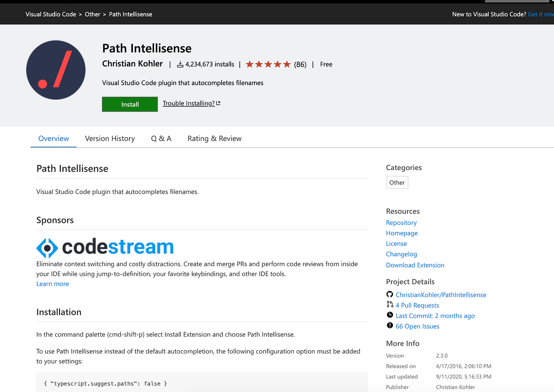Click the (86) review count
The height and width of the screenshot is (392, 554).
[x=300, y=64]
